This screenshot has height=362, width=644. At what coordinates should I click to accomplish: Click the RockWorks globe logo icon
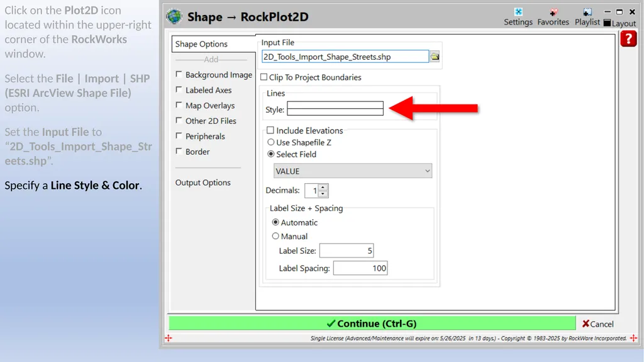coord(174,16)
